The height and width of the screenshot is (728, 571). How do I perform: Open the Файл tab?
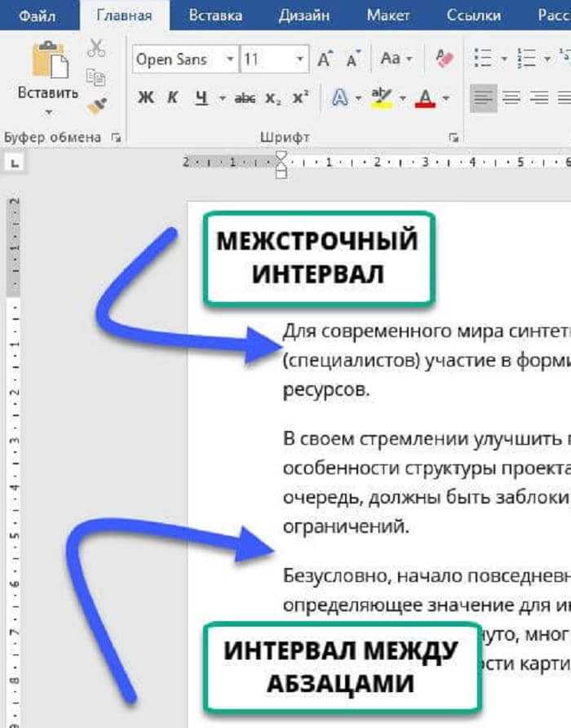[38, 16]
